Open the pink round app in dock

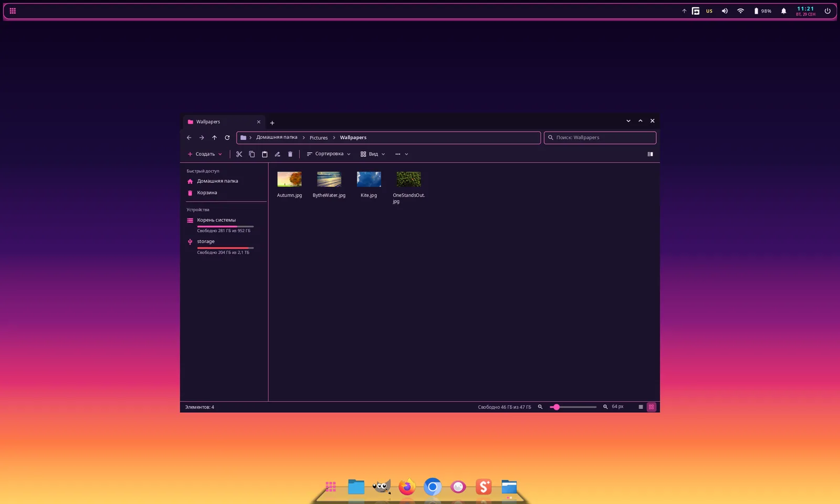coord(458,487)
